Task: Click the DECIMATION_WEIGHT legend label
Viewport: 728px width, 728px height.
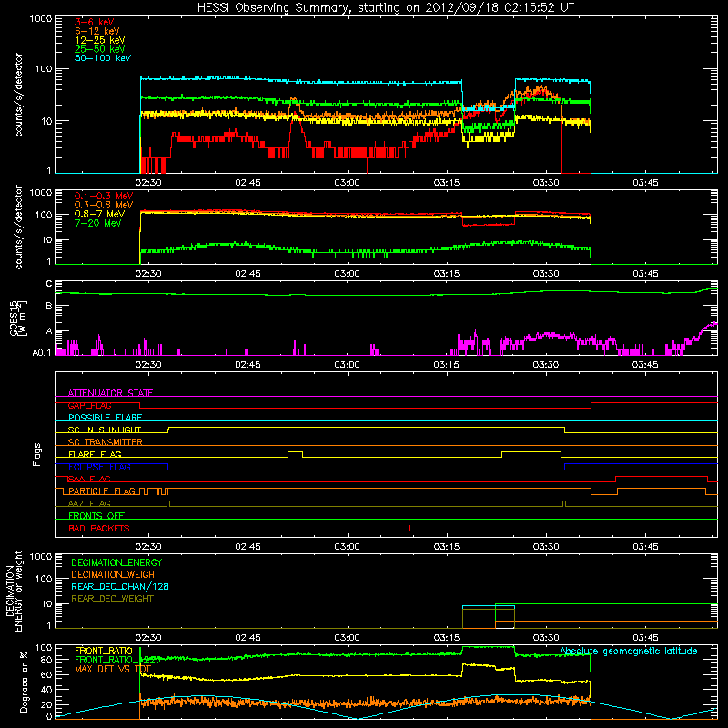Action: coord(116,574)
